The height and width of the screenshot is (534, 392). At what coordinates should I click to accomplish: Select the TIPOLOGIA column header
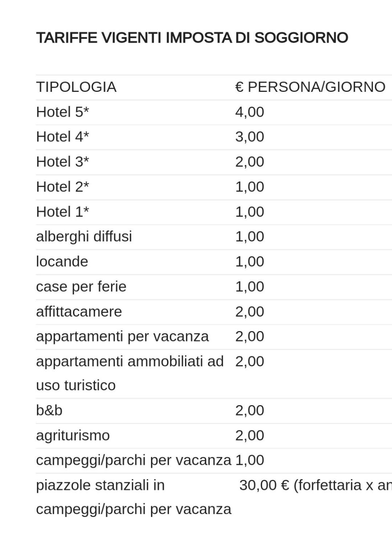(76, 87)
